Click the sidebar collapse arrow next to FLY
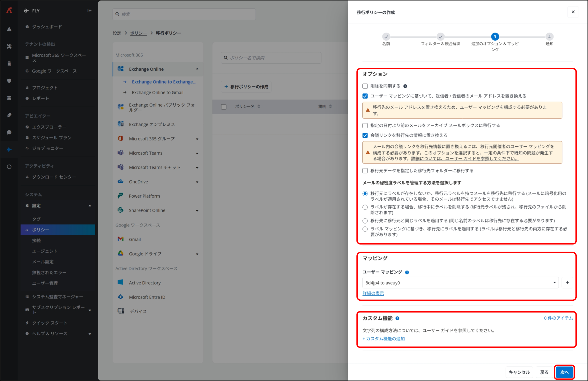588x381 pixels. (89, 11)
